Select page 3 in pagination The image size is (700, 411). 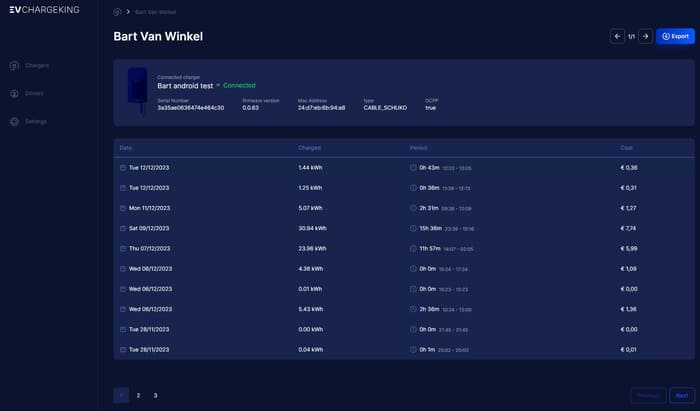point(155,395)
